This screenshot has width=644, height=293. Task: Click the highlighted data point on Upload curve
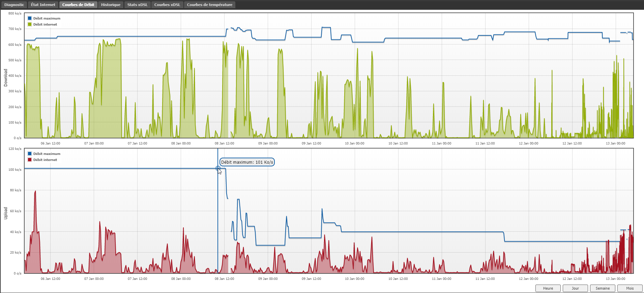point(218,168)
